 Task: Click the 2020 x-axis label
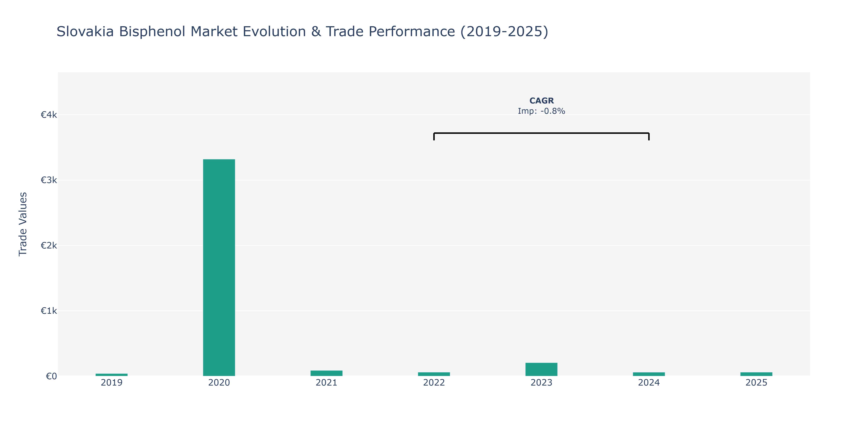pos(219,383)
